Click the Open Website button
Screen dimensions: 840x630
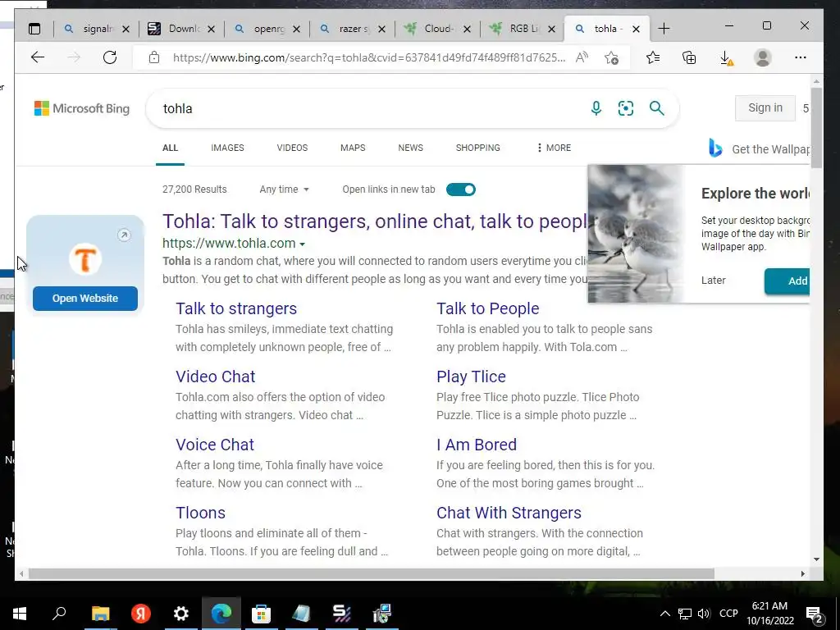(85, 299)
